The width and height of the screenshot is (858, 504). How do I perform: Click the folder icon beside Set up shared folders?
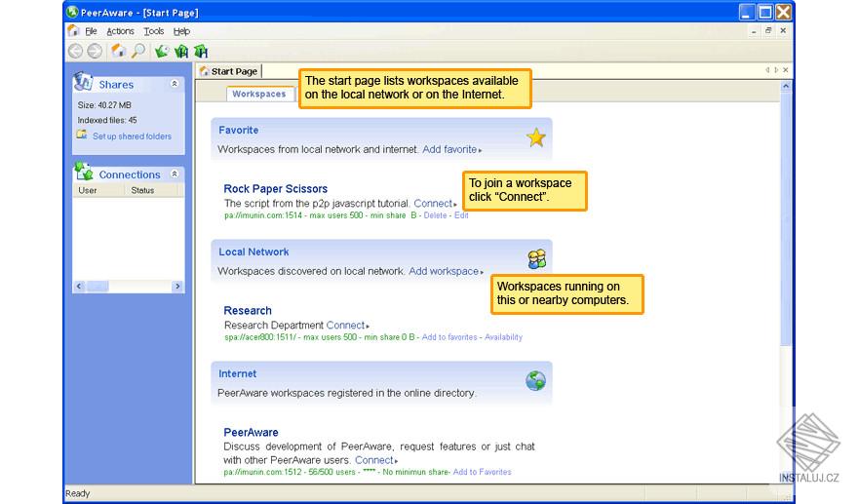click(82, 135)
